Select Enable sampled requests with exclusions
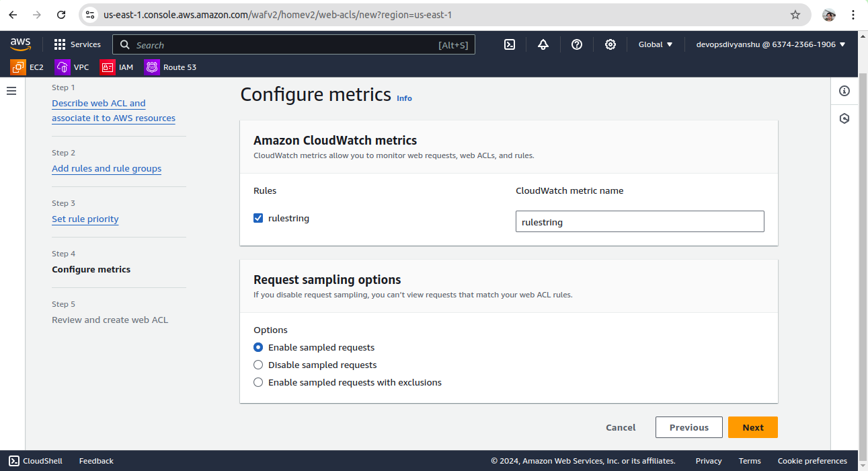868x471 pixels. point(258,382)
